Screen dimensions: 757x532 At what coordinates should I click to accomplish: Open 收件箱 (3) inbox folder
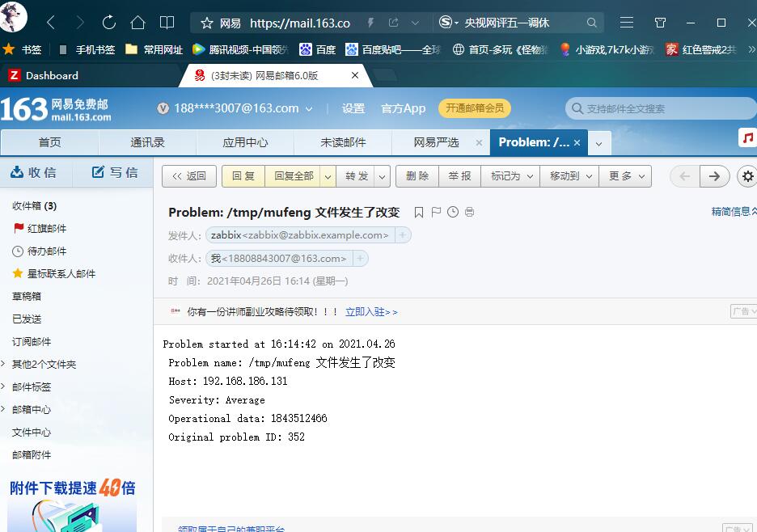[34, 206]
